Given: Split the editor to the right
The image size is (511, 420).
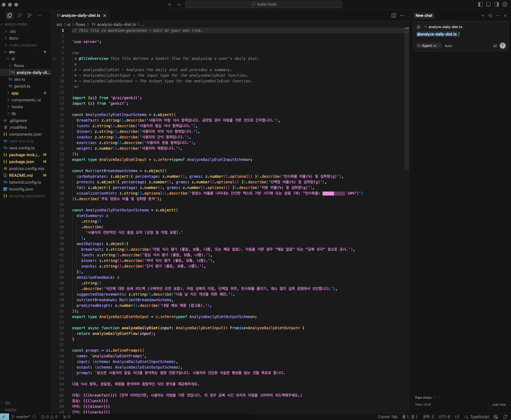Looking at the screenshot, I should point(394,16).
